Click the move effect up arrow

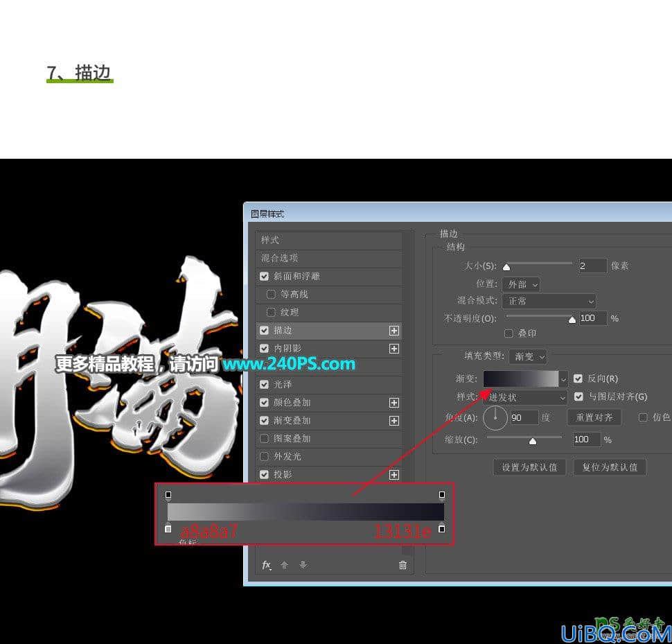pos(284,565)
